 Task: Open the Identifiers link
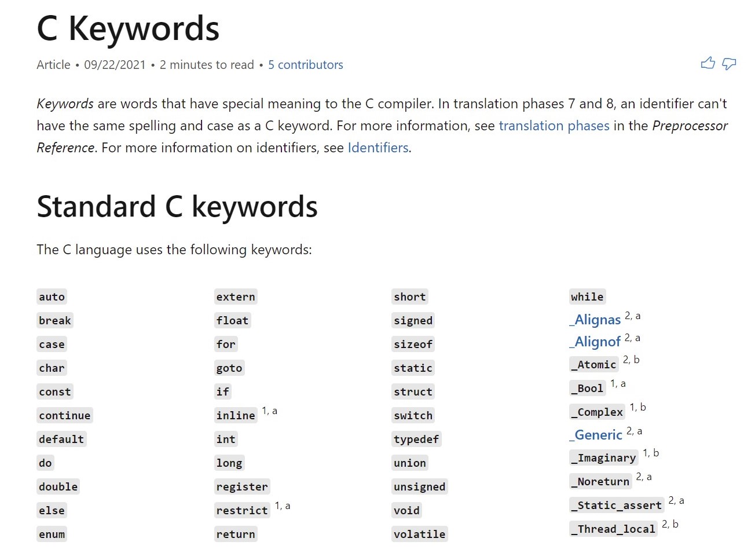377,148
